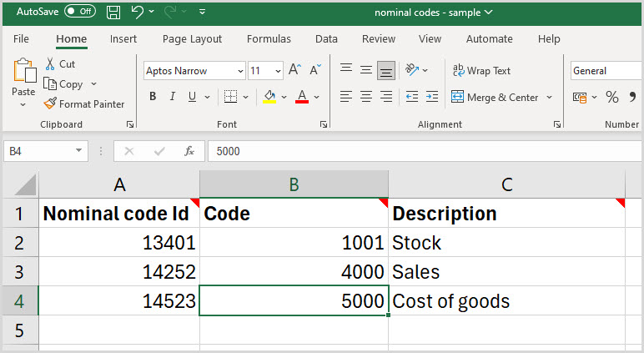This screenshot has height=353, width=644.
Task: Decrease font size with the small A icon
Action: tap(315, 69)
